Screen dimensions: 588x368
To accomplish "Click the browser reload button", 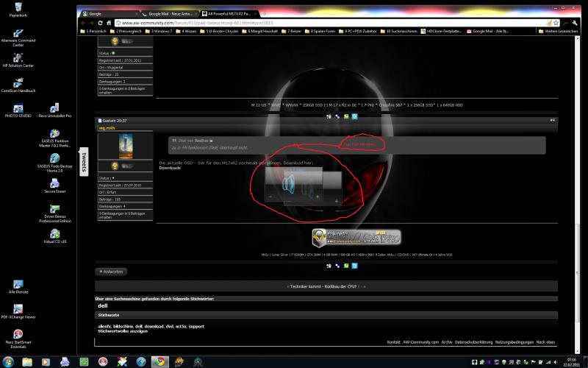I will pyautogui.click(x=100, y=23).
